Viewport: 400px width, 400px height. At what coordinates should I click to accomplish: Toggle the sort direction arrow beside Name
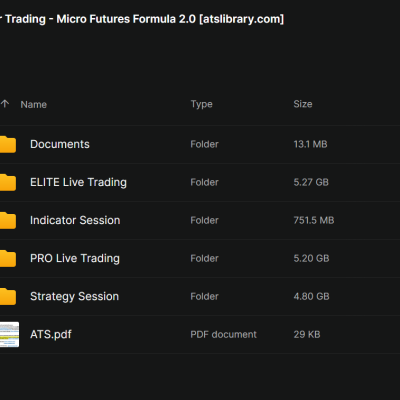[x=5, y=104]
